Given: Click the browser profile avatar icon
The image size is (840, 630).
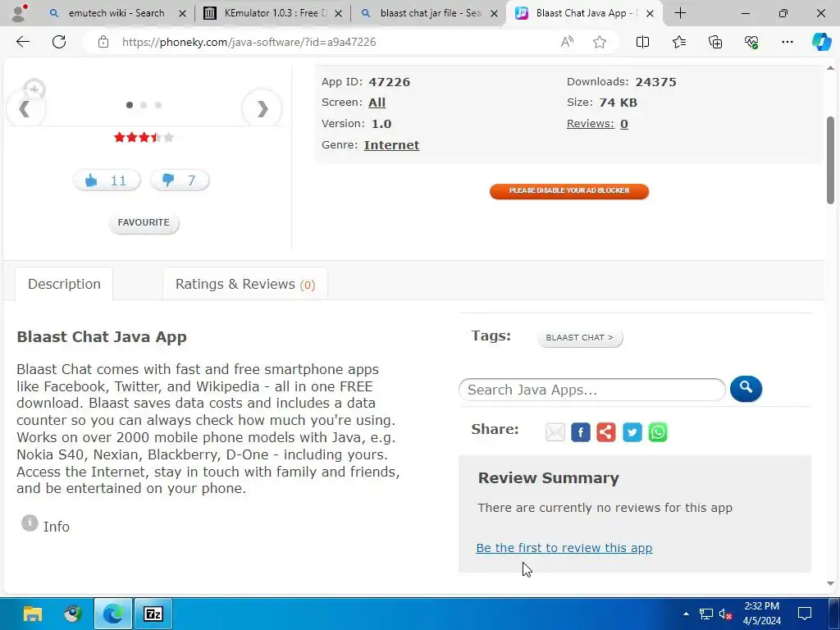Looking at the screenshot, I should 20,13.
